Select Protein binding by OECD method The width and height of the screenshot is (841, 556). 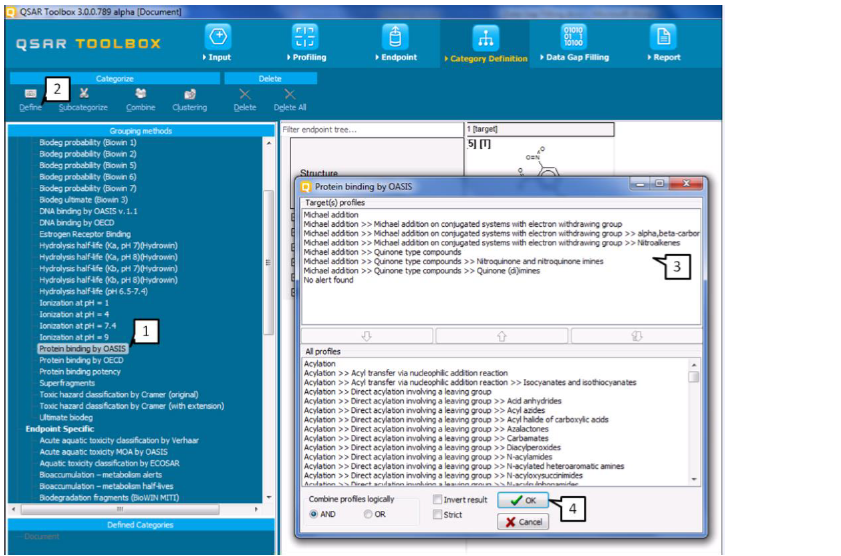(x=81, y=360)
